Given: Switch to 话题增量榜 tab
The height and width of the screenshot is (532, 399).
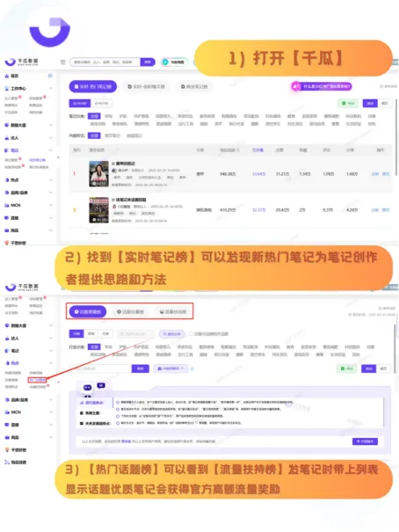Looking at the screenshot, I should point(88,311).
